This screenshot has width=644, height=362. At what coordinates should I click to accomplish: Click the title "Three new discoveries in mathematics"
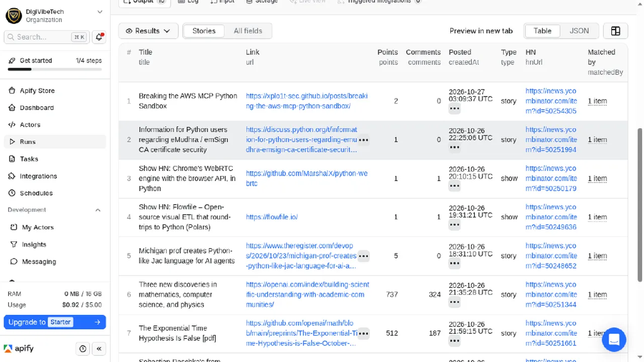point(178,295)
